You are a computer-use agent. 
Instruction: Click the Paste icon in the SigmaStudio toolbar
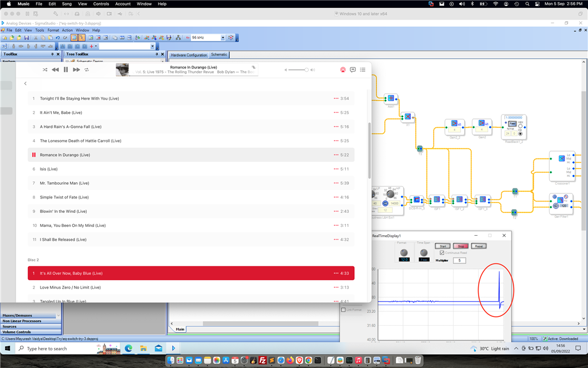pos(51,38)
